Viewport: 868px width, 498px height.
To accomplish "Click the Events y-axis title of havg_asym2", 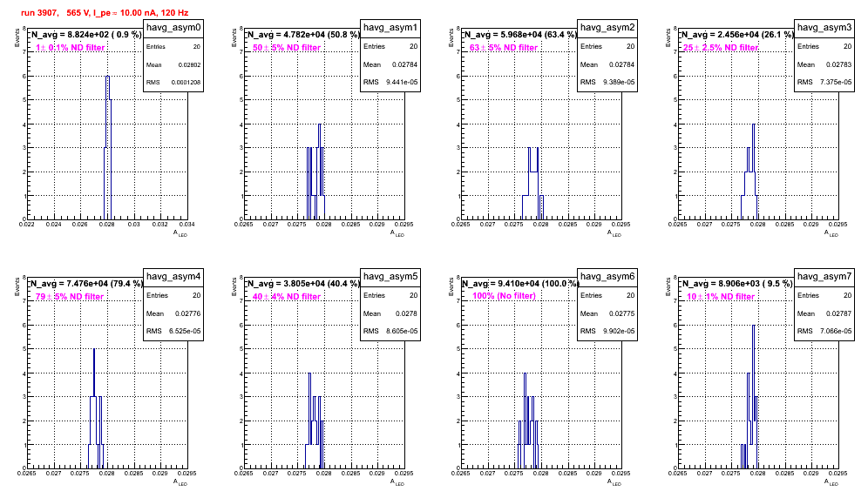I will [451, 37].
